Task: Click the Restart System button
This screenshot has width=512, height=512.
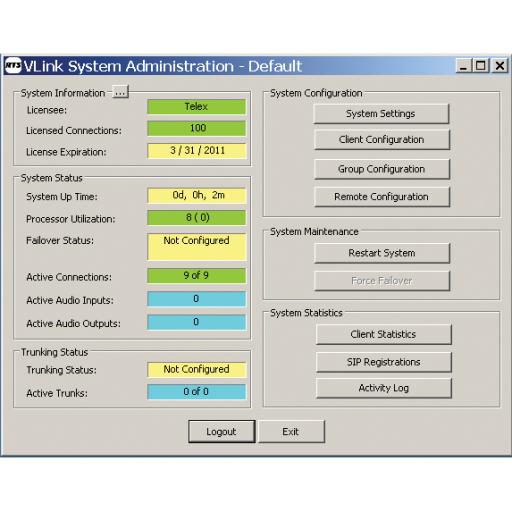Action: click(x=382, y=253)
